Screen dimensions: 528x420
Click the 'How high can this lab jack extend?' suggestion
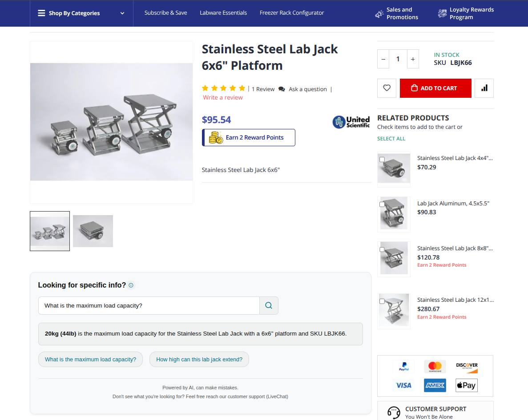[x=199, y=360]
